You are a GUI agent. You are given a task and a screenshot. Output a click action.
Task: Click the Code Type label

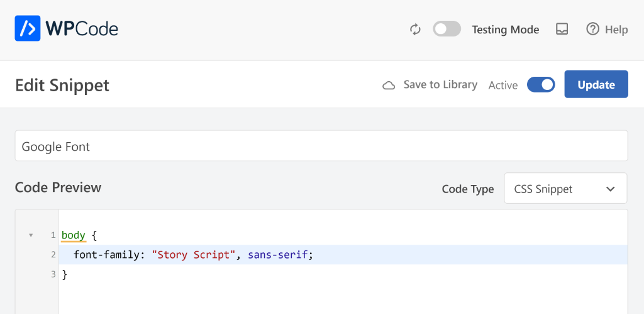[x=468, y=189]
